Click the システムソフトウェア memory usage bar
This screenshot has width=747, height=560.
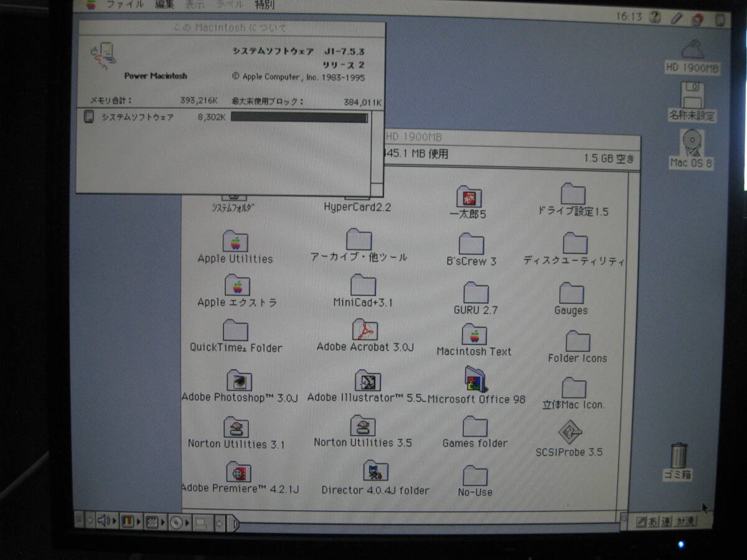299,118
